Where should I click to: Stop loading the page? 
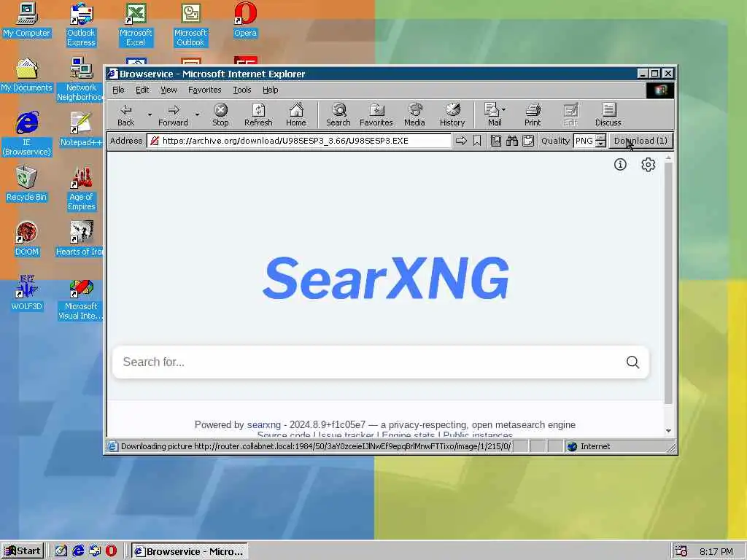pos(220,114)
